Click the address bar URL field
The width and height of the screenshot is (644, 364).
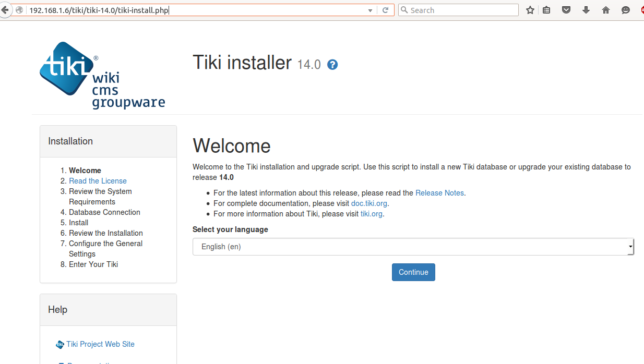[196, 10]
